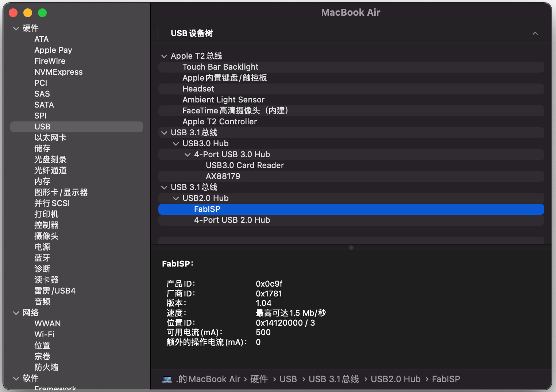Collapse the USB设备树 column header arrow
This screenshot has height=392, width=556.
click(x=535, y=34)
